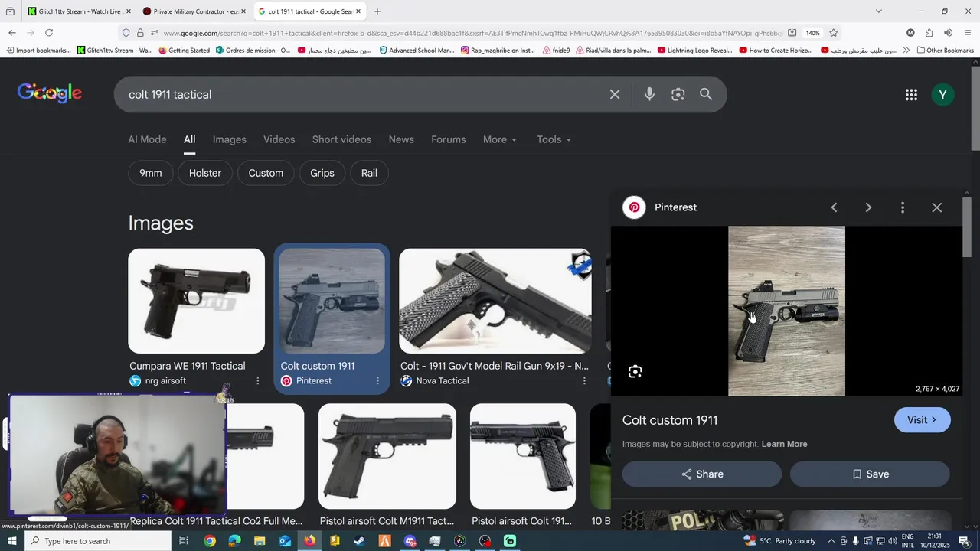Clear the search box with the X icon
980x551 pixels.
pyautogui.click(x=615, y=95)
